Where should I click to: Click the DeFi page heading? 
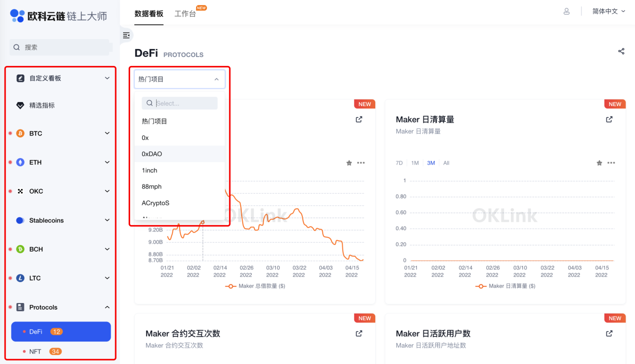(x=146, y=53)
